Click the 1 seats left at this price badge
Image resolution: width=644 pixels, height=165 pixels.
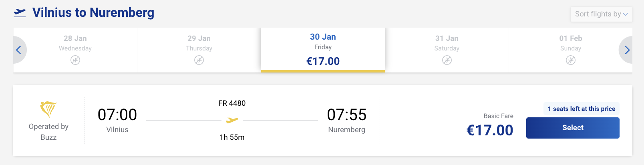(x=581, y=109)
